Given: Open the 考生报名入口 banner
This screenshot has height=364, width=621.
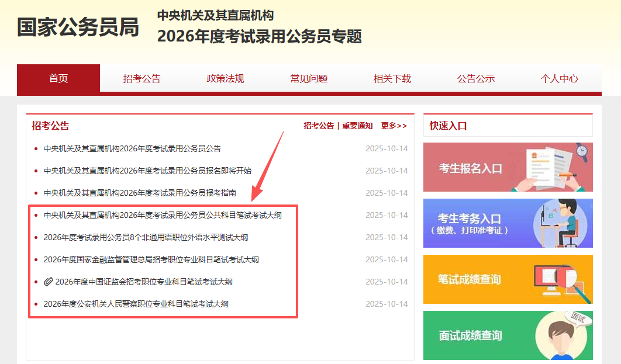Looking at the screenshot, I should pos(508,167).
